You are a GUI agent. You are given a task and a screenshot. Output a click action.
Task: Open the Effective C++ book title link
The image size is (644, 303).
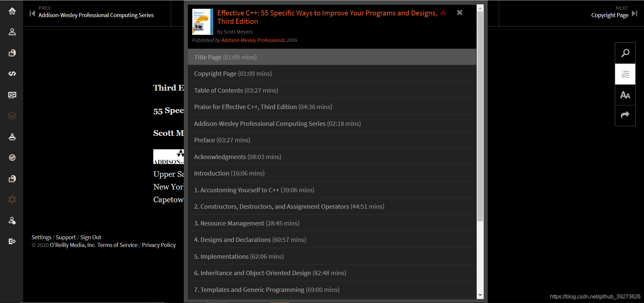click(327, 17)
